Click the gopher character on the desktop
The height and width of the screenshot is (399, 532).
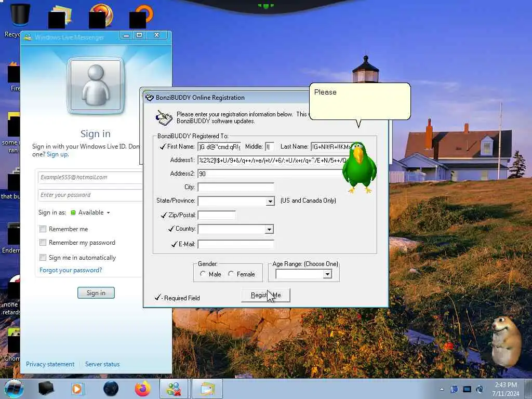[x=507, y=342]
